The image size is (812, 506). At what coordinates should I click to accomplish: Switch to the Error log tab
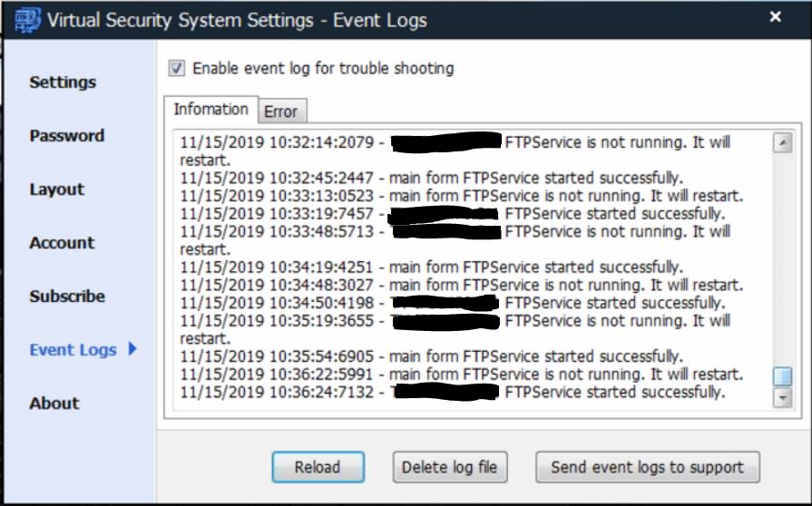280,112
